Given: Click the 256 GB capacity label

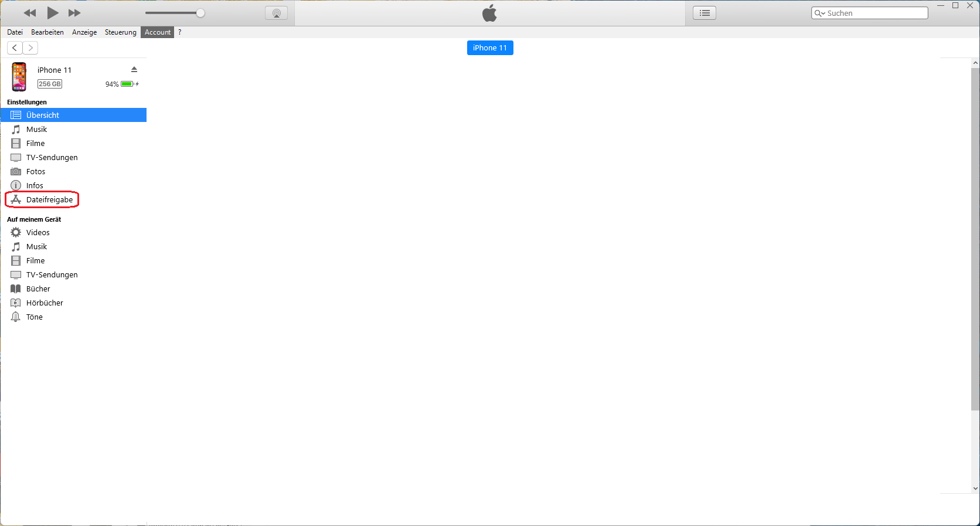Looking at the screenshot, I should tap(50, 84).
